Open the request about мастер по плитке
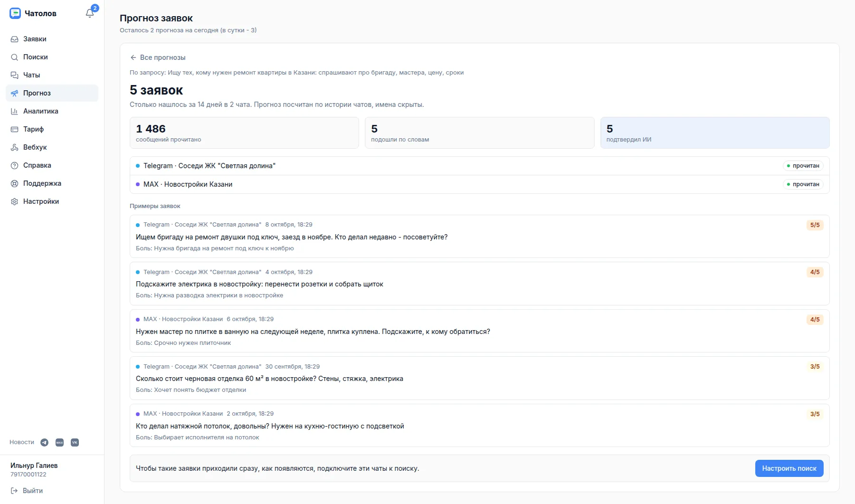855x504 pixels. (x=479, y=331)
